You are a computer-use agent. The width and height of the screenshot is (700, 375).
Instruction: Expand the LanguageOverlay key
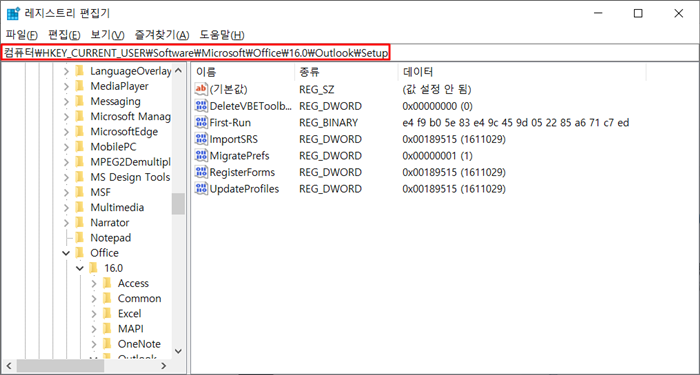pyautogui.click(x=67, y=71)
